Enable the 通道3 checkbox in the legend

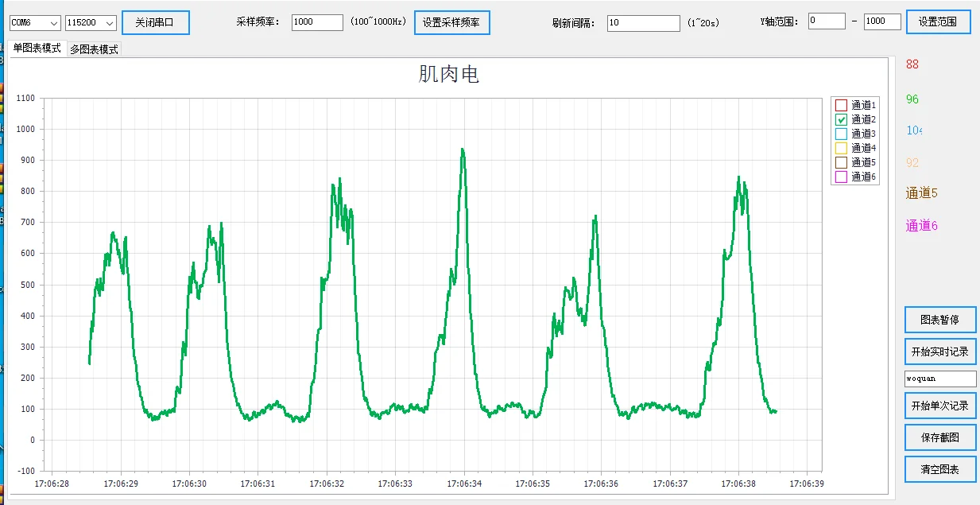click(x=842, y=134)
